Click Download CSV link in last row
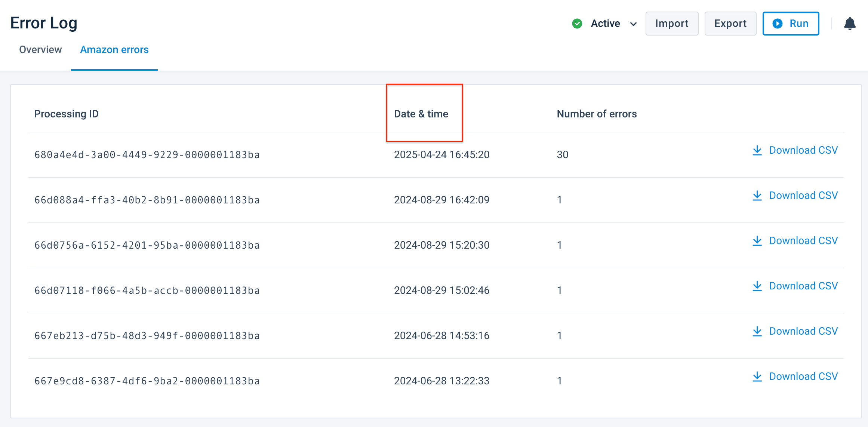 tap(803, 377)
